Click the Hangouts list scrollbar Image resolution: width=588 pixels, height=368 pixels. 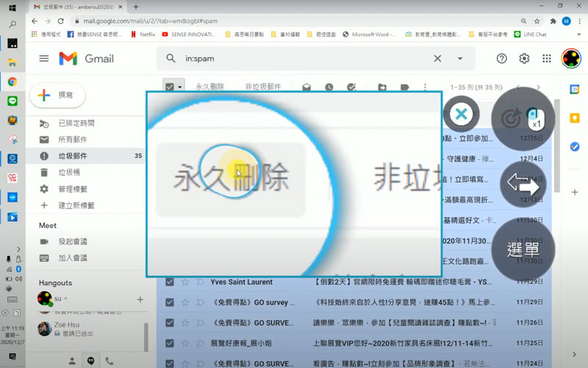tap(146, 337)
